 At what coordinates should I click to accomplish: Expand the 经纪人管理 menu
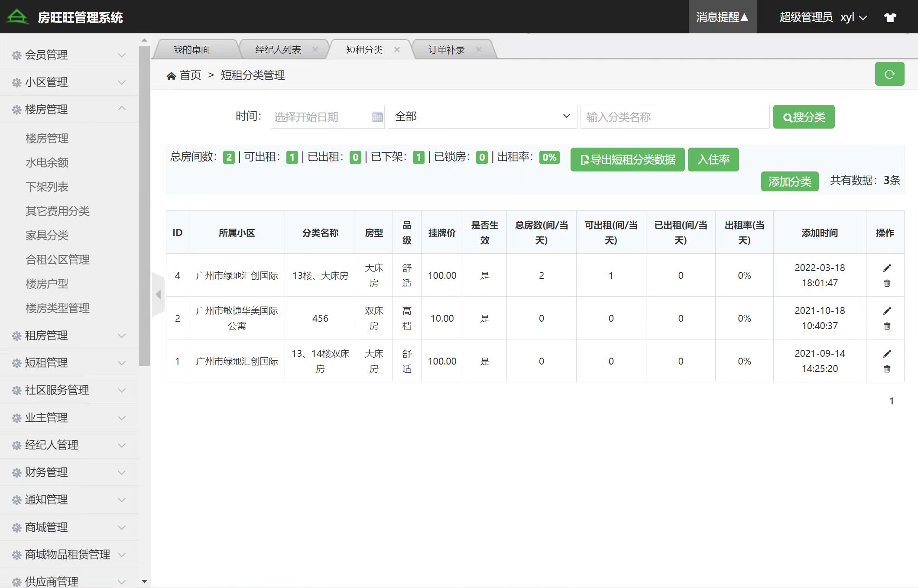point(69,445)
